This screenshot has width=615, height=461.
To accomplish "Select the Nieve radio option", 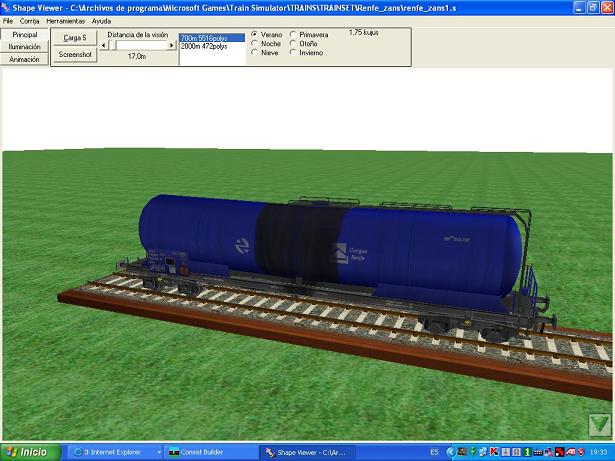I will (x=253, y=52).
